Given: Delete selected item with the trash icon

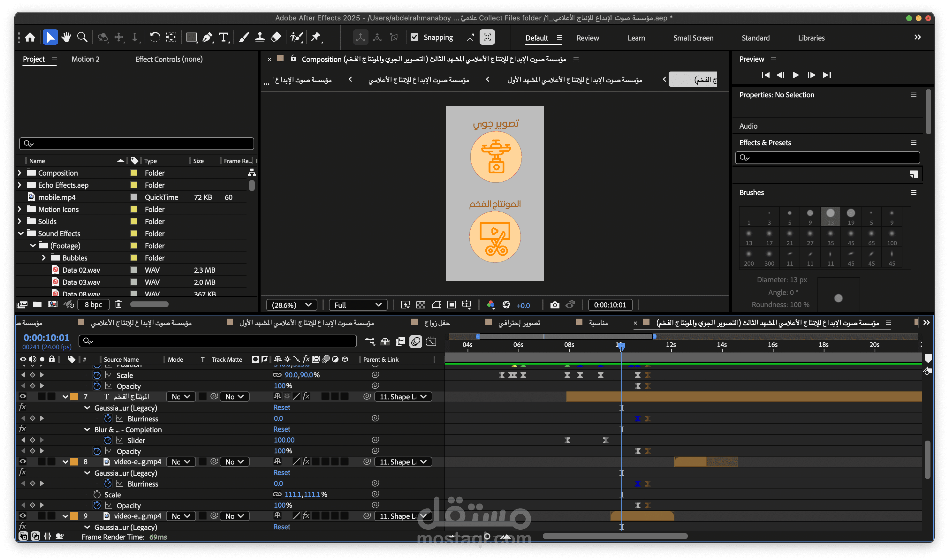Looking at the screenshot, I should point(118,304).
